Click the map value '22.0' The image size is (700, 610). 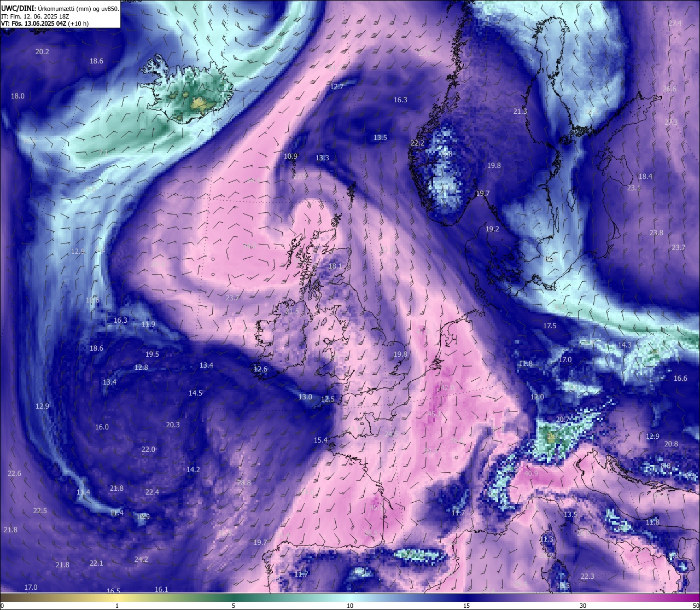[148, 449]
